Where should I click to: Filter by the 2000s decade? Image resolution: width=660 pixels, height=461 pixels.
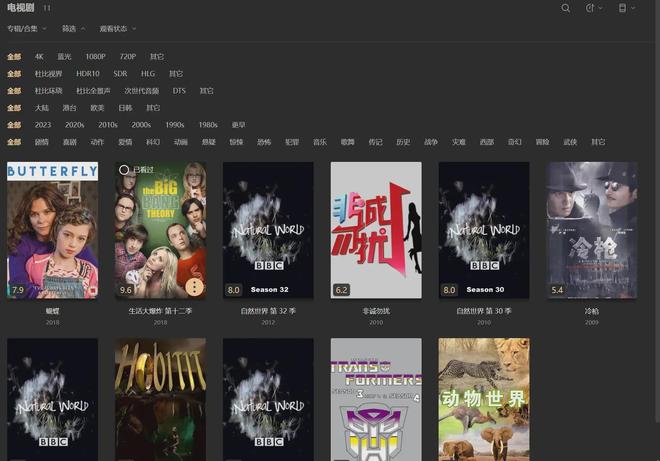tap(141, 125)
